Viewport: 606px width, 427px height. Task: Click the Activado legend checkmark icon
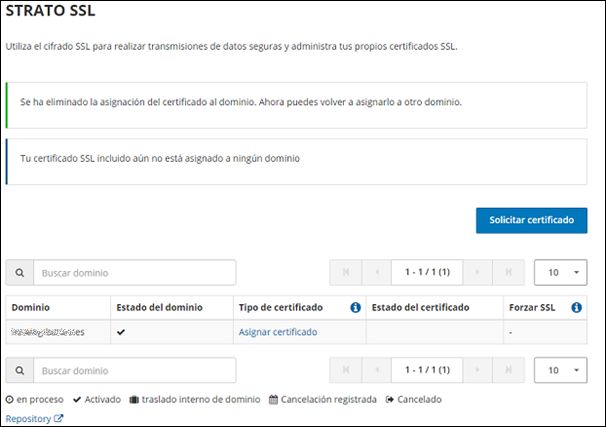77,399
